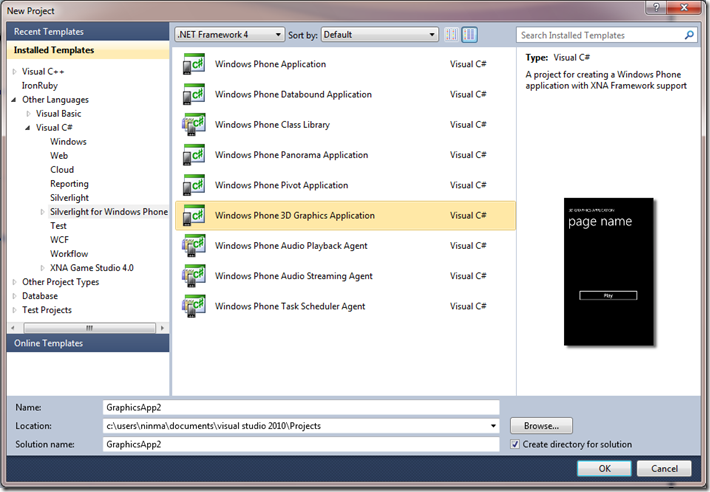This screenshot has height=492, width=710.
Task: Switch to medium icons view
Action: tap(470, 35)
